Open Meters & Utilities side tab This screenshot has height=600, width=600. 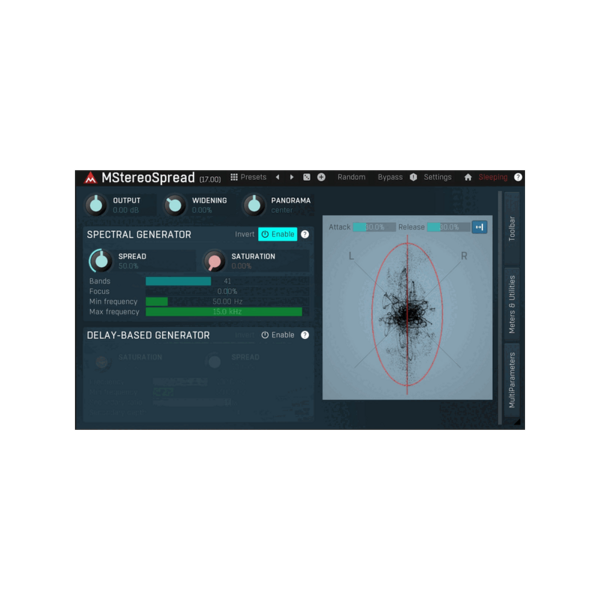(512, 305)
